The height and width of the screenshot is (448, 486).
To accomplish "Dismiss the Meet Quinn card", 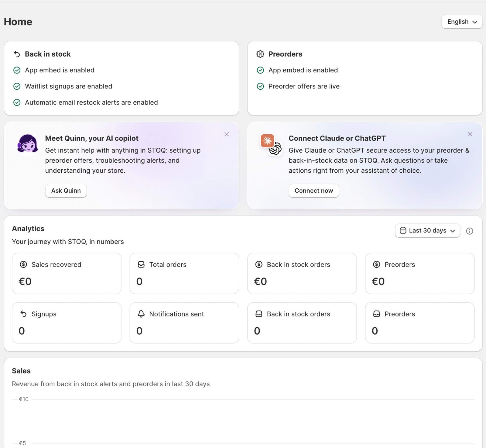I will (227, 134).
